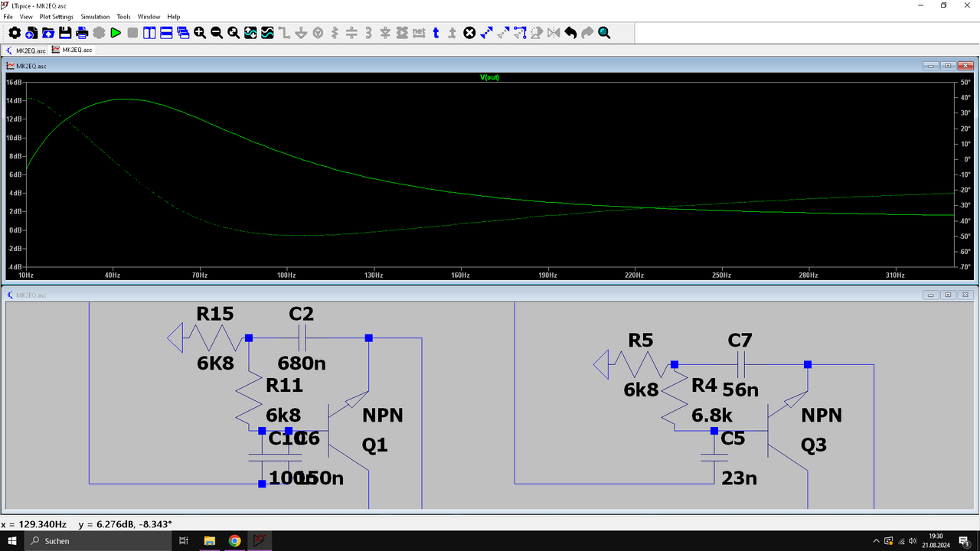Place a ground symbol

pyautogui.click(x=301, y=33)
